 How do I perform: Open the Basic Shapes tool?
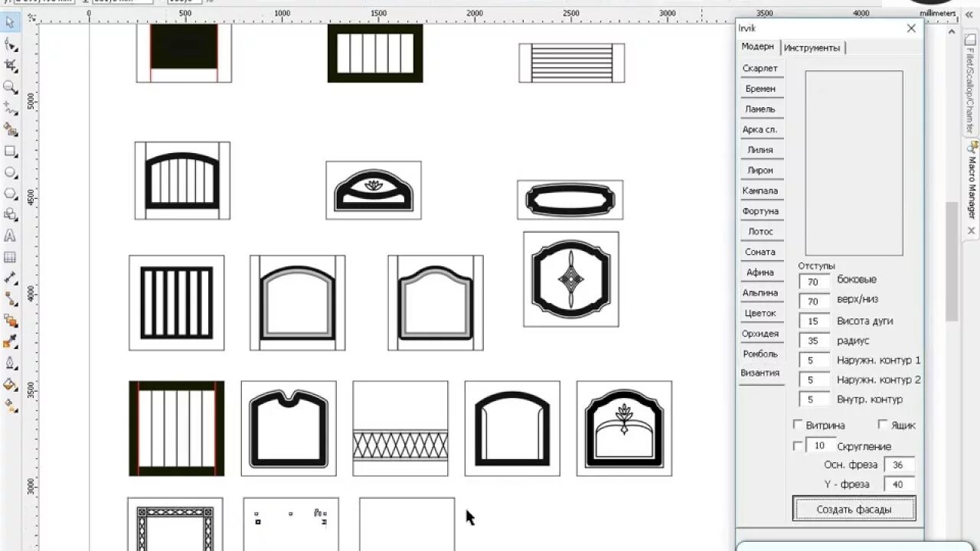point(10,215)
